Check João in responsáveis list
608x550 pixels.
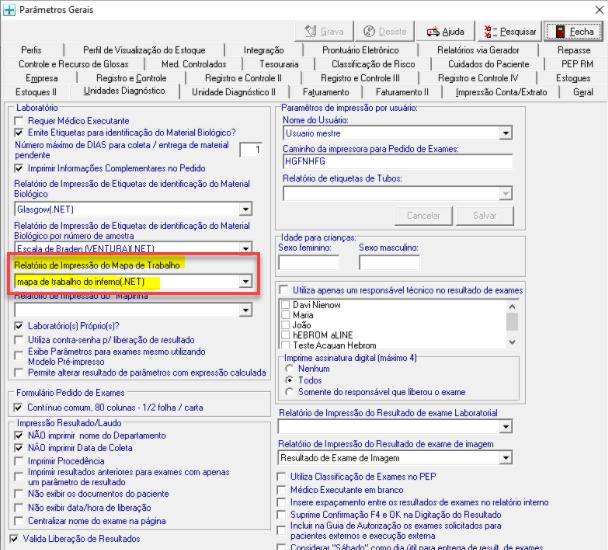click(285, 325)
